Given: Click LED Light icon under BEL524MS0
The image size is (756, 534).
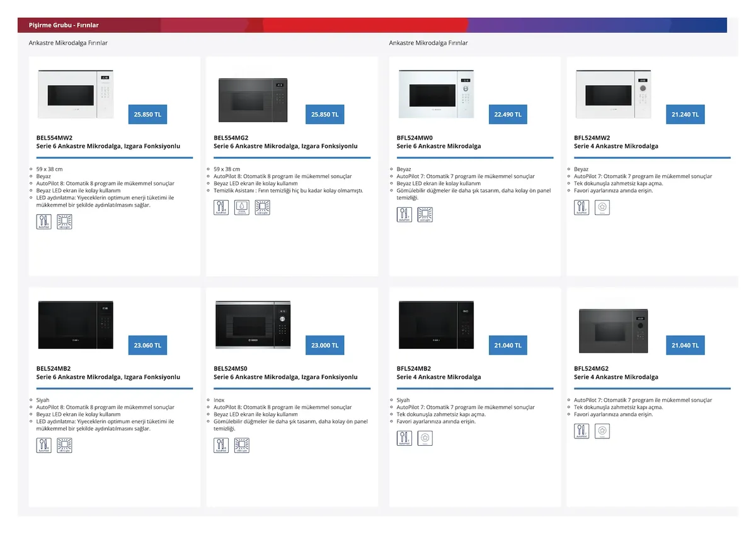Looking at the screenshot, I should pos(242,445).
